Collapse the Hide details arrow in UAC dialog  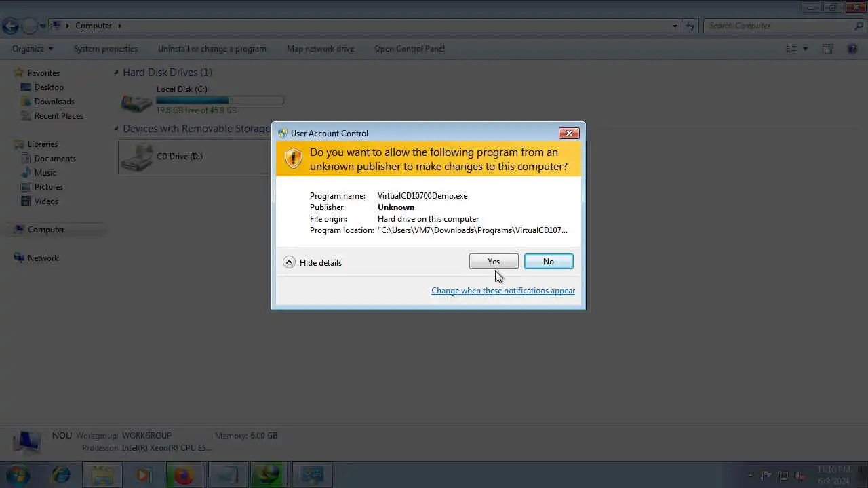click(290, 262)
